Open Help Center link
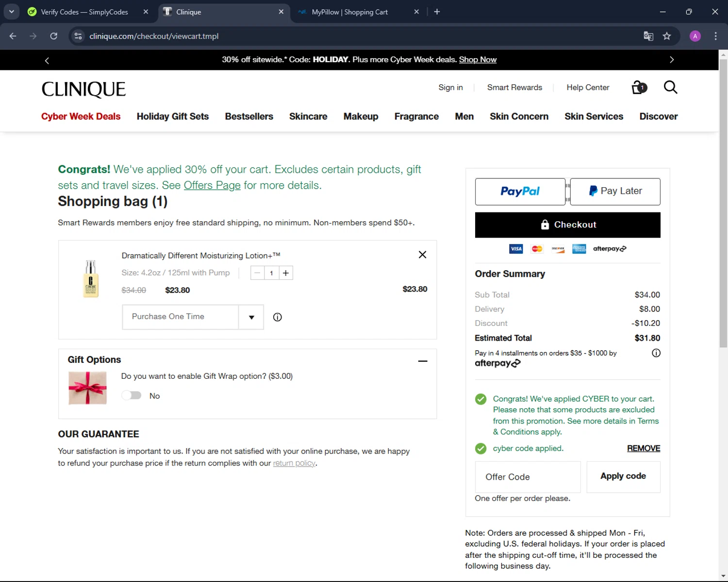This screenshot has height=582, width=728. [588, 87]
